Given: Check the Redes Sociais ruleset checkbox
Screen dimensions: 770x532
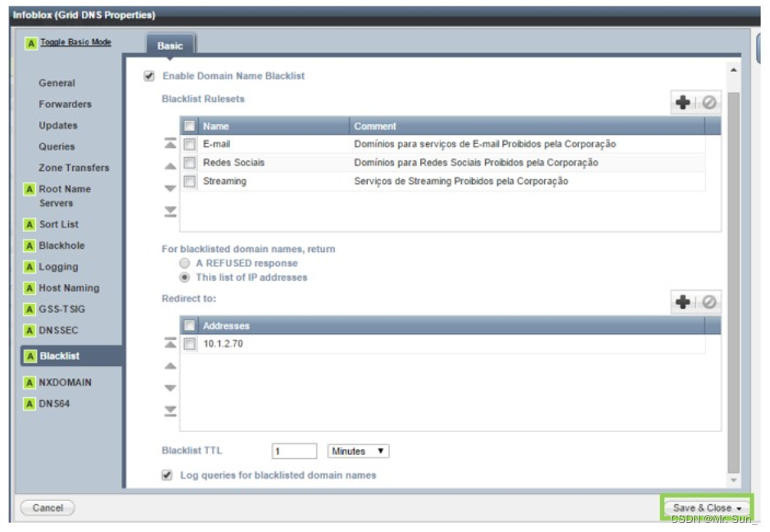Looking at the screenshot, I should [x=189, y=163].
